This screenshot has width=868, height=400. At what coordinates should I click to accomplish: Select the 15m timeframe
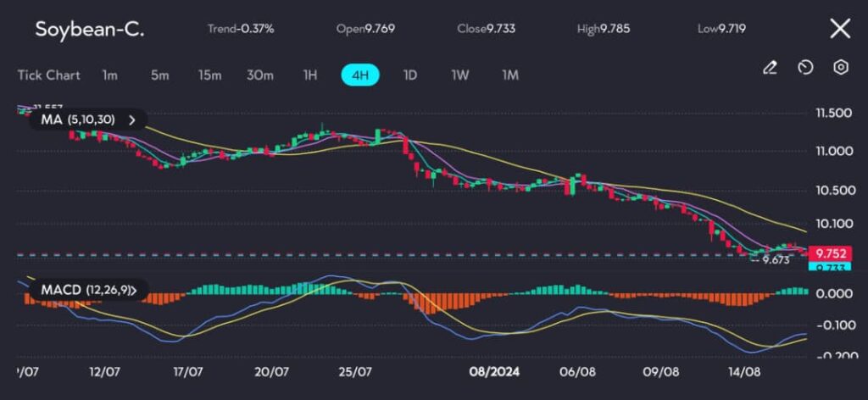pos(210,75)
